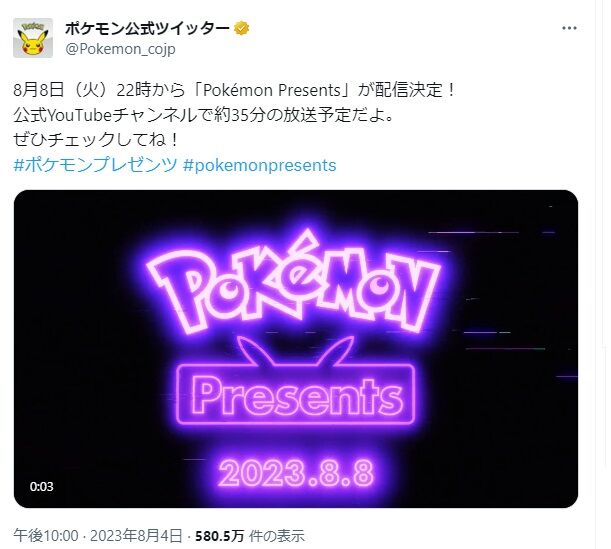This screenshot has height=549, width=611.
Task: Click the tweet text about Pokémon Presents
Action: tap(234, 90)
